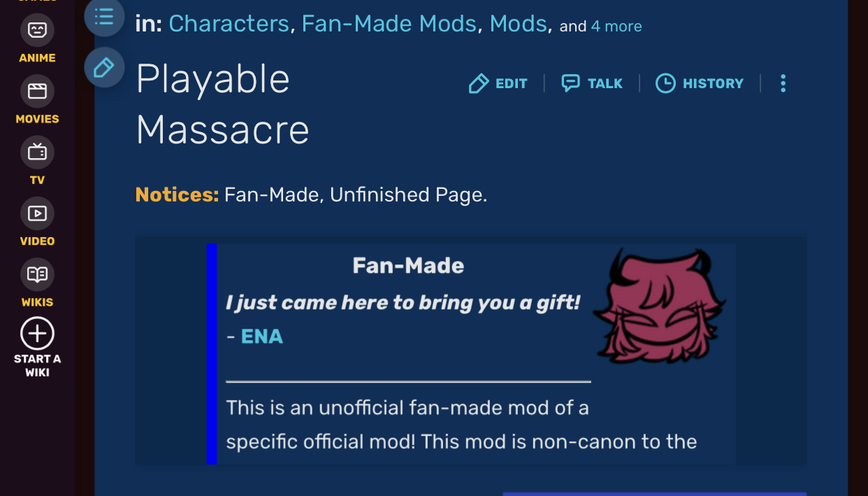Open the three-dot more actions menu
868x496 pixels.
coord(783,84)
